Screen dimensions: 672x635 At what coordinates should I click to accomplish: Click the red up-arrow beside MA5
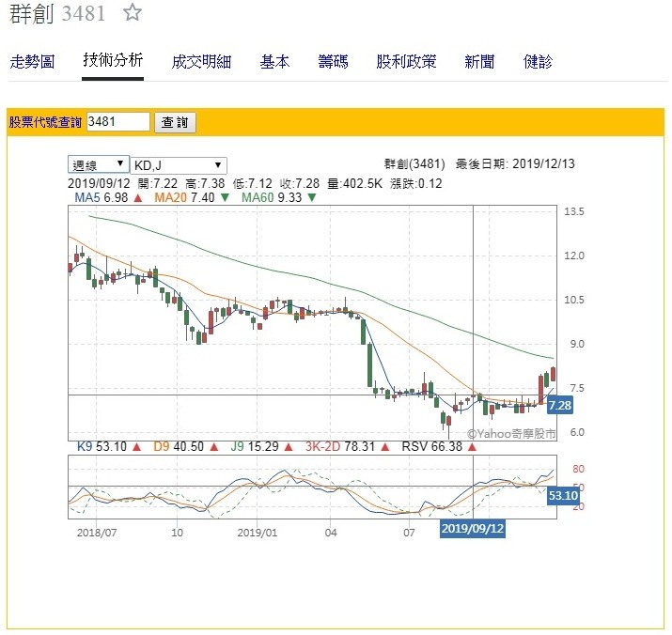138,198
